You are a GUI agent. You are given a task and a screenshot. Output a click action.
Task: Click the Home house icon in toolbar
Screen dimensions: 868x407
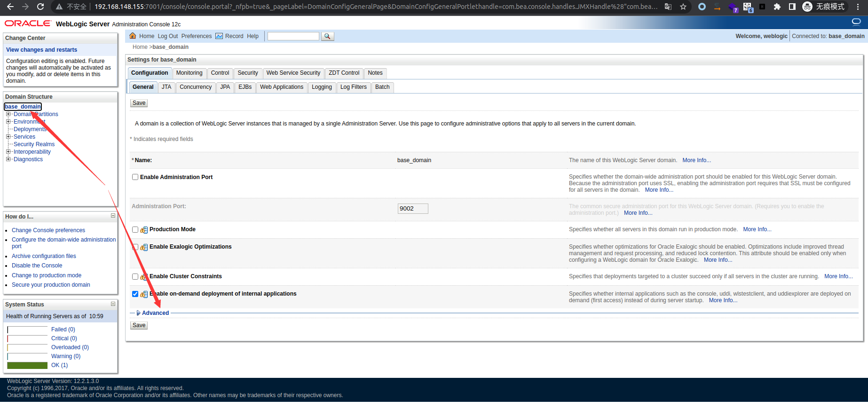pos(133,36)
